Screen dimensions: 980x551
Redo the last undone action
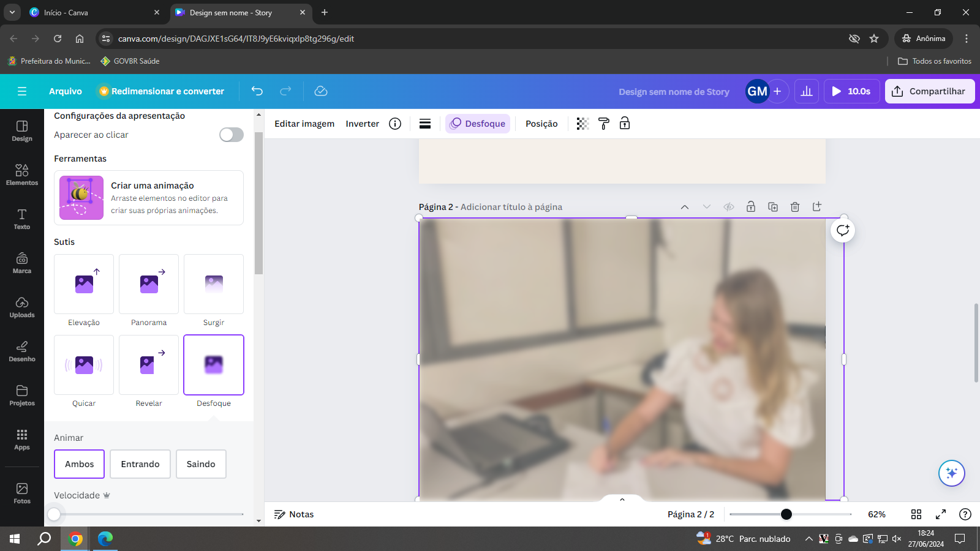(285, 91)
